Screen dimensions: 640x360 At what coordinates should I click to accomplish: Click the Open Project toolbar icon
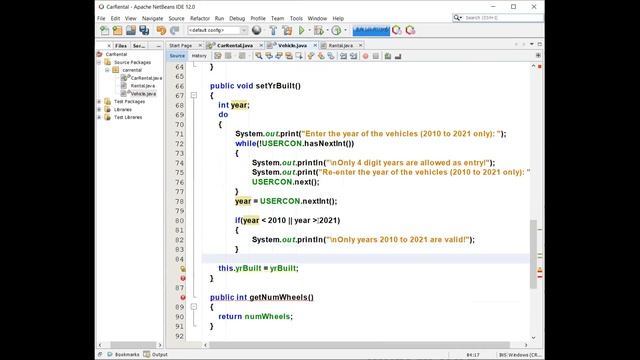pos(131,30)
